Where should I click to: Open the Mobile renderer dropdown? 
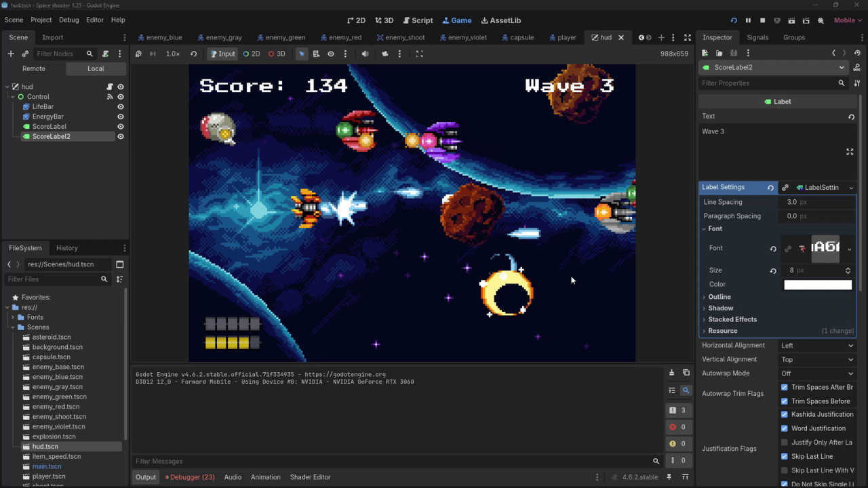pyautogui.click(x=848, y=20)
